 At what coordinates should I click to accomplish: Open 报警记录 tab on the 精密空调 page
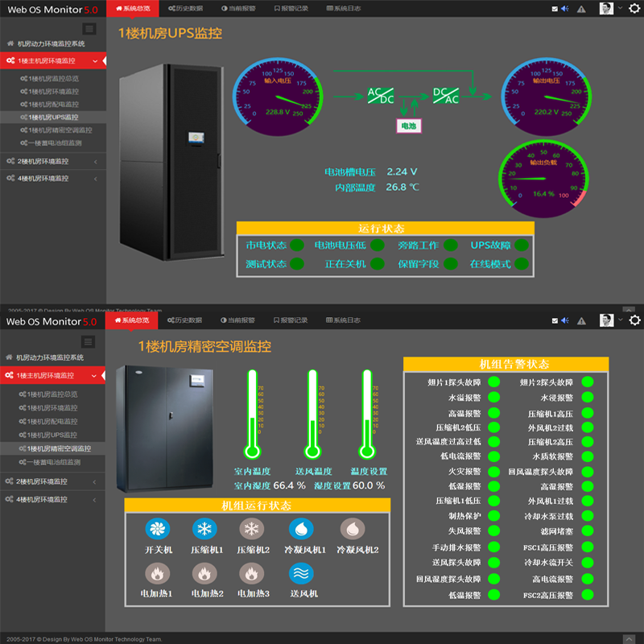(x=291, y=320)
